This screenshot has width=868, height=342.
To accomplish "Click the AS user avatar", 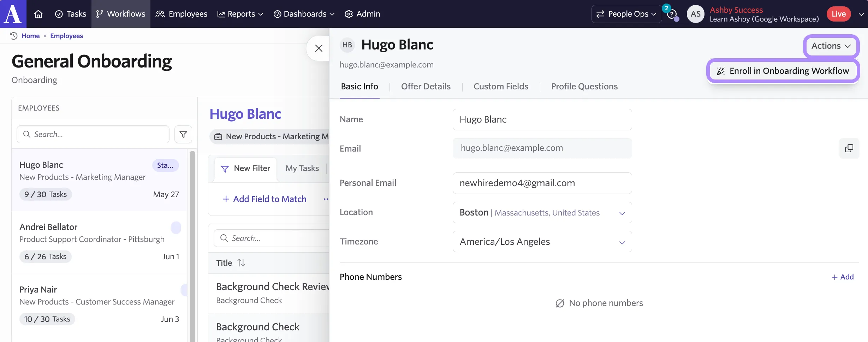I will tap(695, 14).
